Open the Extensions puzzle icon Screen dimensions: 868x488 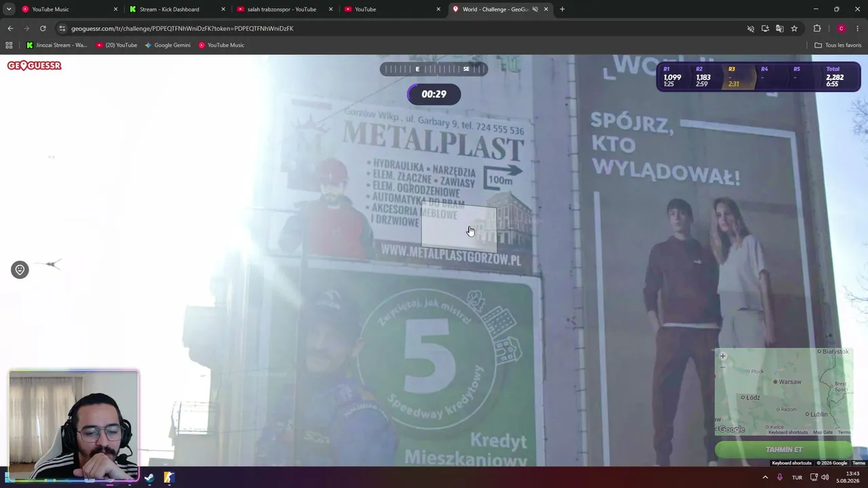coord(817,28)
